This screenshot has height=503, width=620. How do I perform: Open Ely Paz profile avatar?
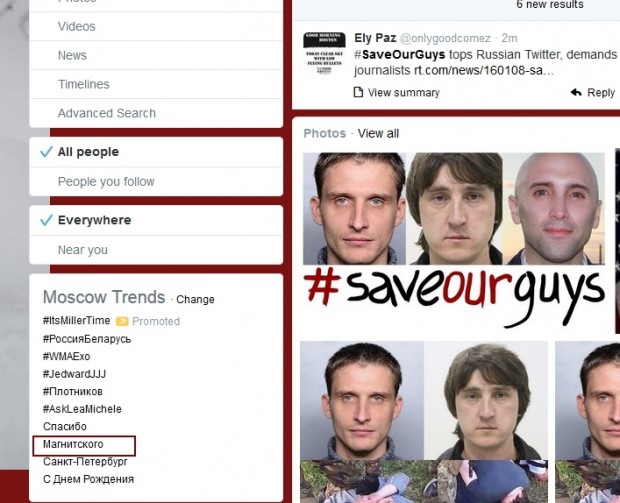(324, 53)
